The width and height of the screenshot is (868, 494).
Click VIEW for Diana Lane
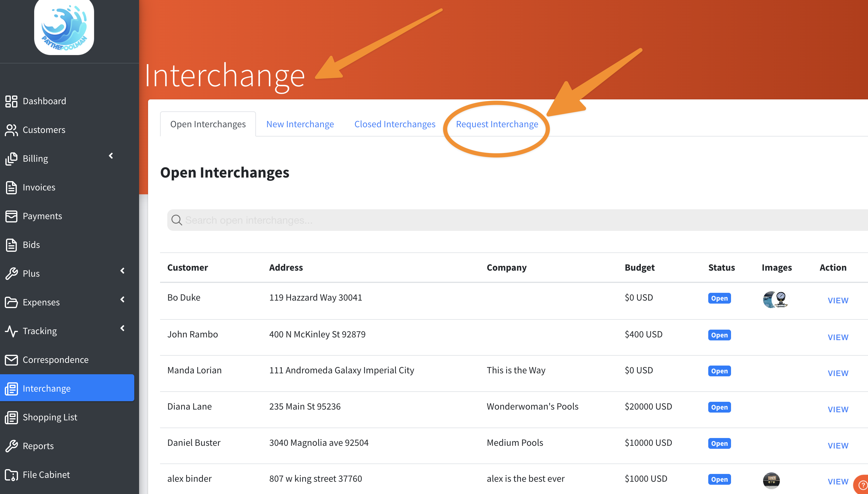pyautogui.click(x=838, y=410)
